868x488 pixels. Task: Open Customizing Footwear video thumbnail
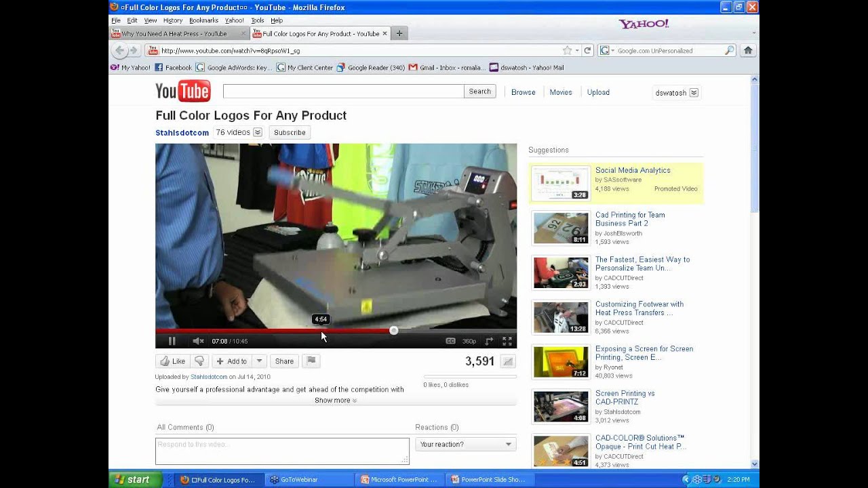point(560,317)
